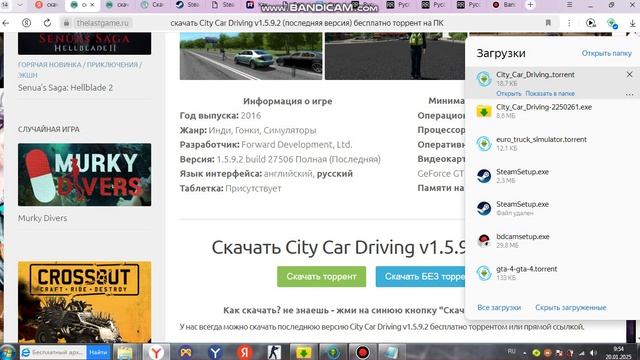Open the green torrent client taskbar icon

pos(333,352)
